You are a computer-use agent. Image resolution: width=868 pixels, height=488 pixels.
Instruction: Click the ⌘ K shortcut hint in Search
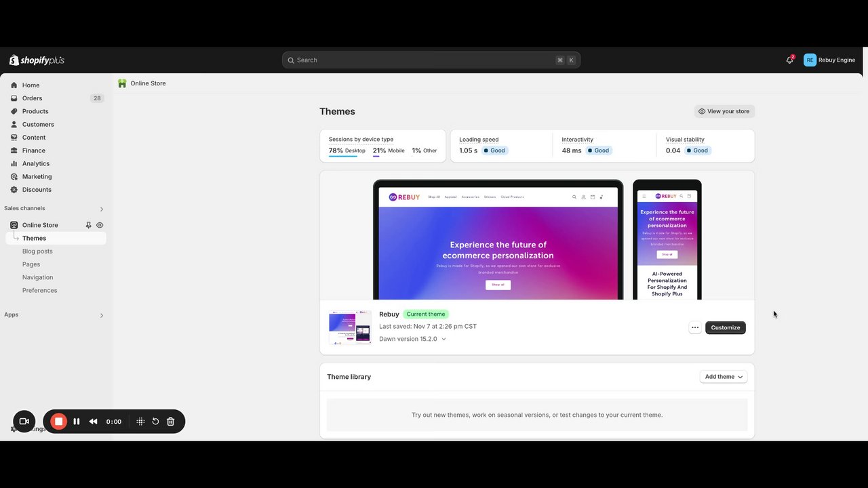tap(566, 60)
